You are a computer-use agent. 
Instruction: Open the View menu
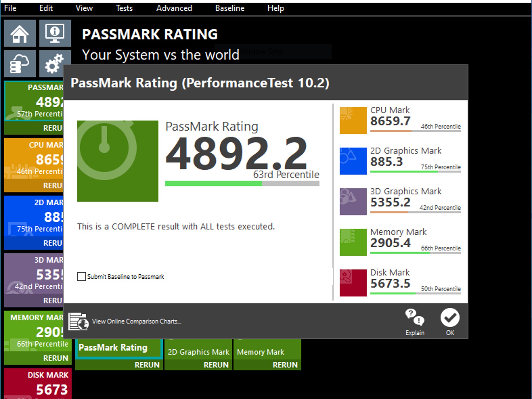click(x=84, y=8)
